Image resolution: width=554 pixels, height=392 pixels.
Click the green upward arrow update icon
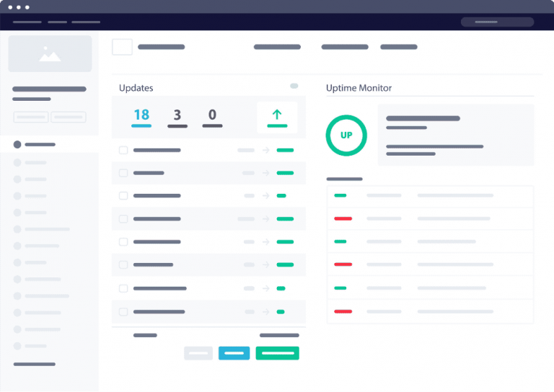tap(277, 115)
